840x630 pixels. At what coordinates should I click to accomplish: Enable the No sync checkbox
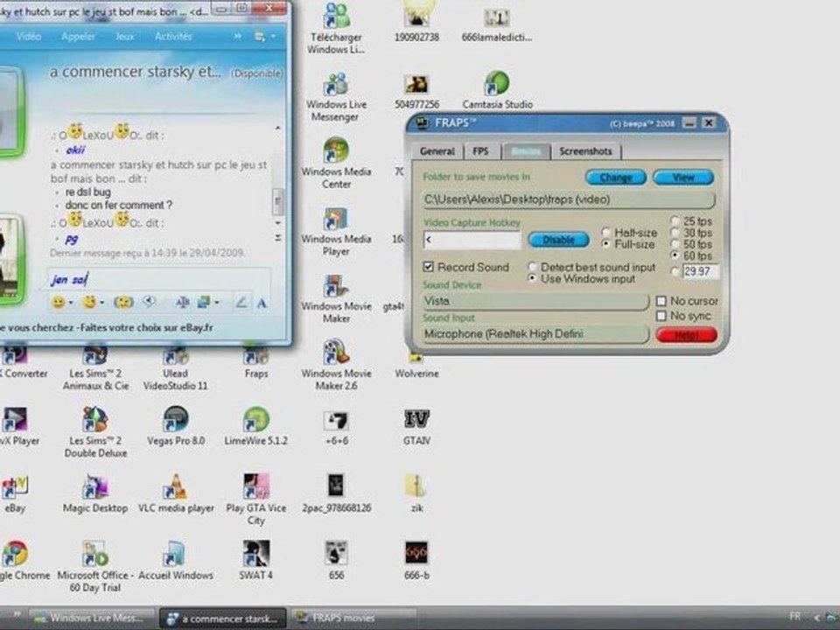click(661, 316)
